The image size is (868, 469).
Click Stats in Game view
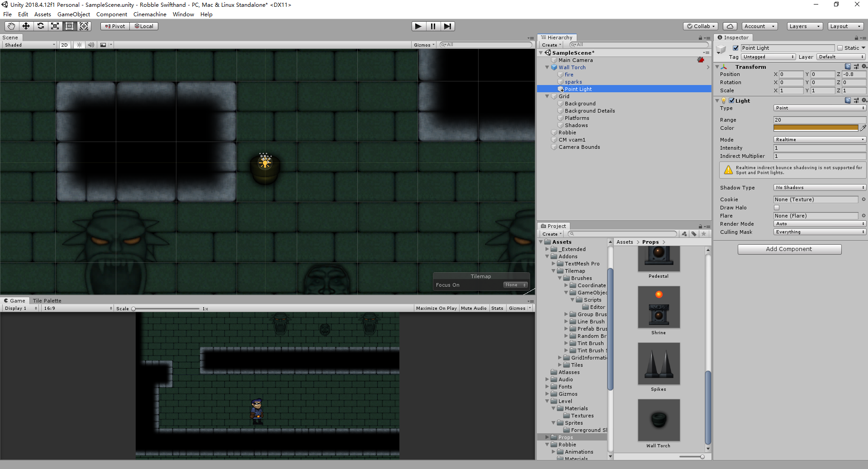click(x=497, y=308)
